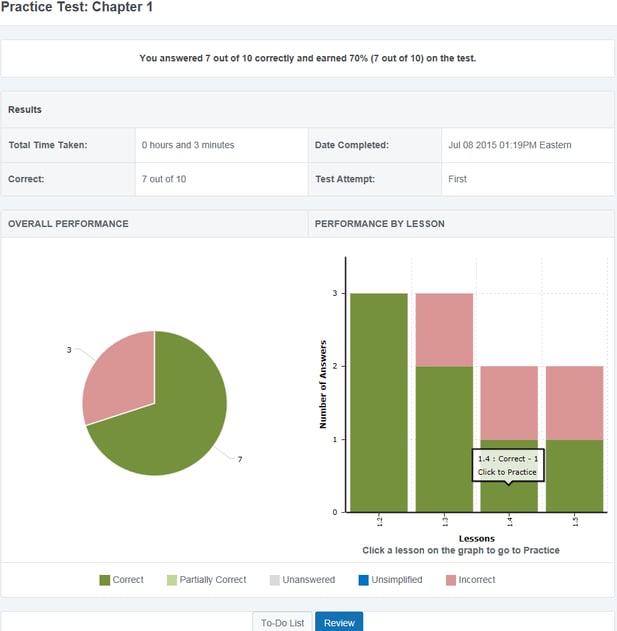Select pink incorrect portion of lesson 1.5 bar

click(x=574, y=402)
